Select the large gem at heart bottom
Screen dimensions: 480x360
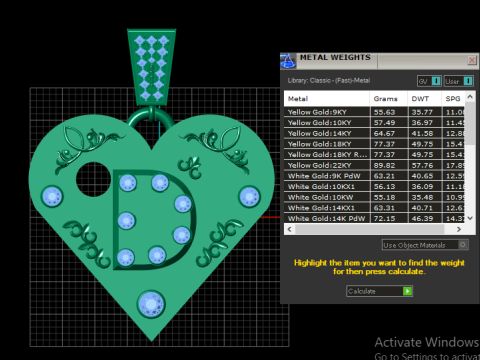pyautogui.click(x=151, y=304)
